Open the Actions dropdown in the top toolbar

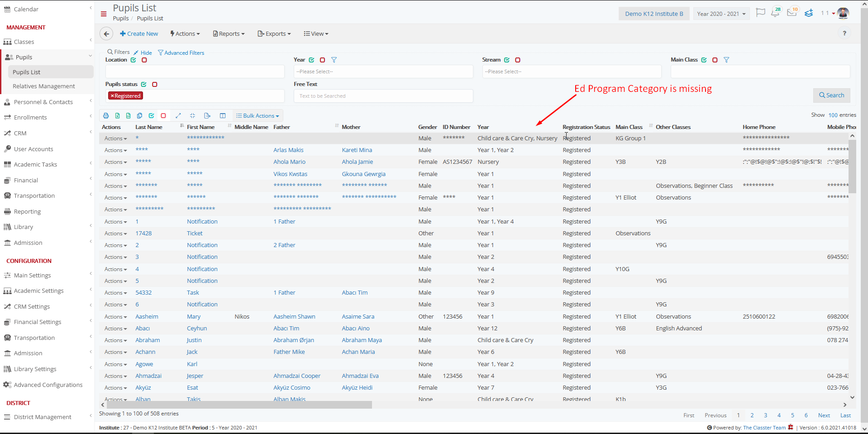point(185,34)
